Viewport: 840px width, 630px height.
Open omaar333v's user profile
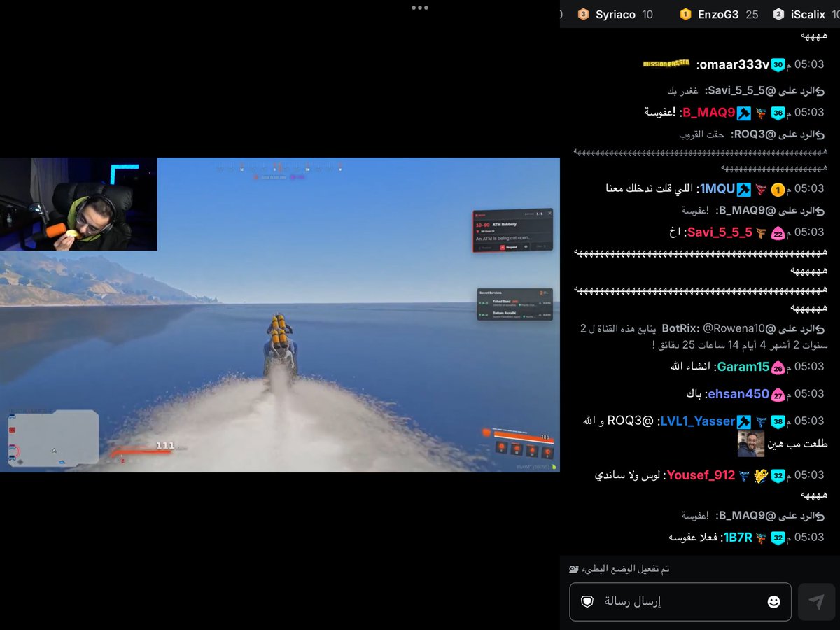tap(733, 64)
